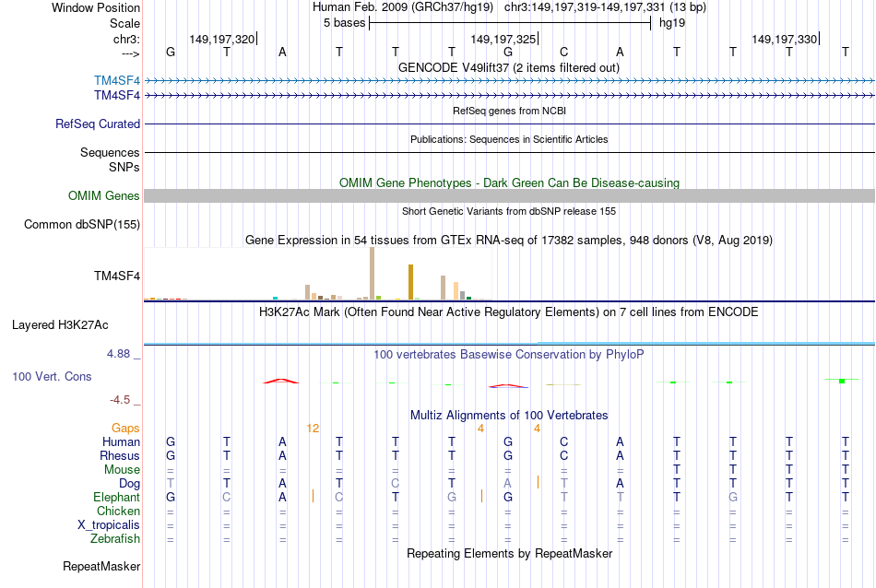The width and height of the screenshot is (876, 588).
Task: Select the Zebrafish species row label
Action: pos(115,539)
